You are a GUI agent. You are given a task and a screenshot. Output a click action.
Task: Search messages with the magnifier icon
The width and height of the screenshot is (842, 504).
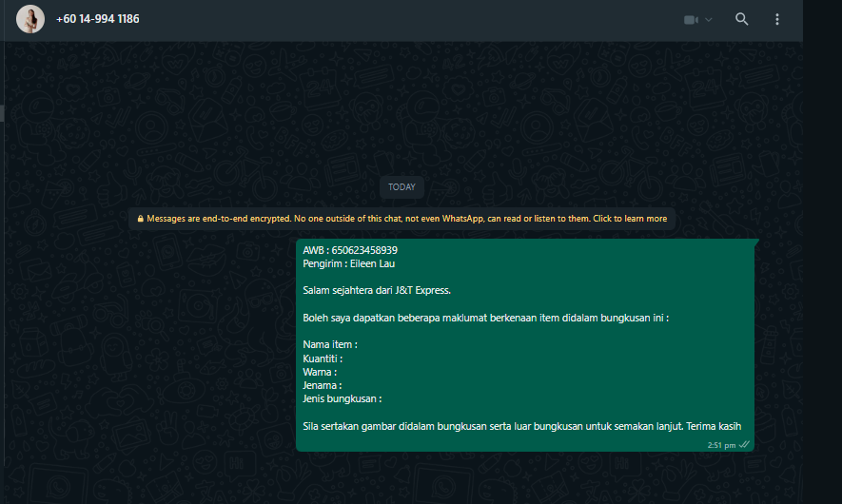point(741,19)
